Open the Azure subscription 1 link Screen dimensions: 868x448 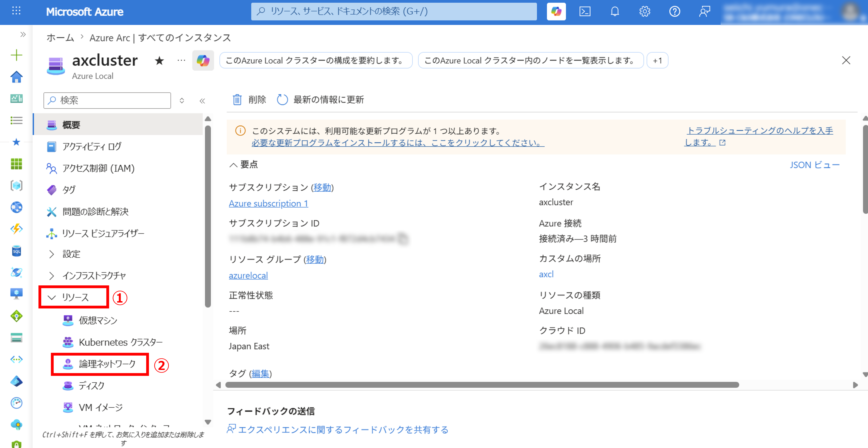point(268,203)
